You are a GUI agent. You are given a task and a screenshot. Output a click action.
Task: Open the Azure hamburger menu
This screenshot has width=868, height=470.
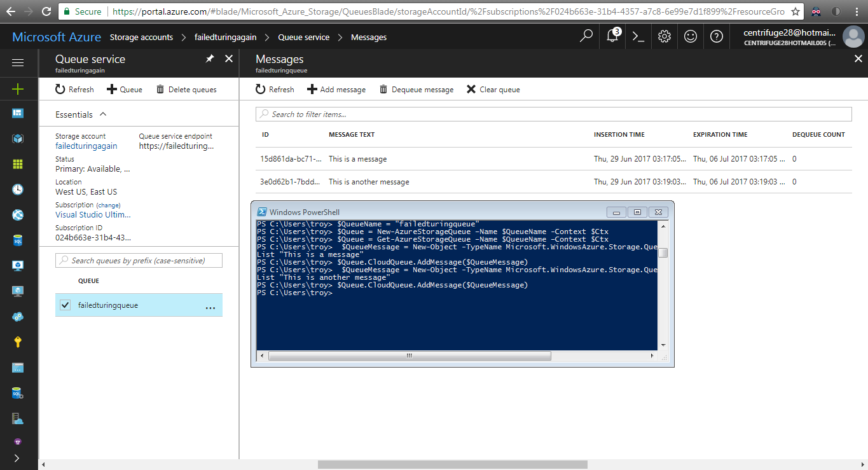click(18, 62)
